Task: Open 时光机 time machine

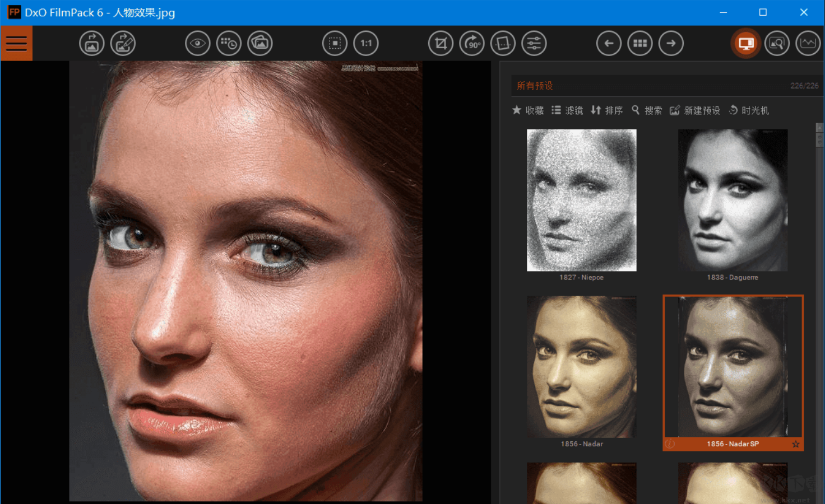Action: 749,110
